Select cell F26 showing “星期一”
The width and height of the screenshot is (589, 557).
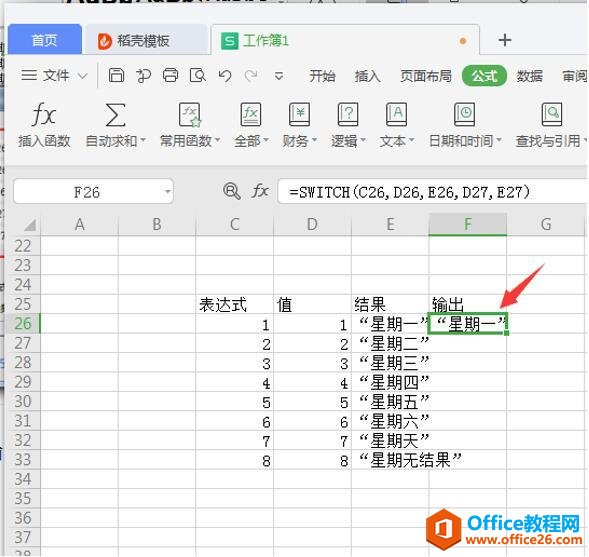(467, 323)
